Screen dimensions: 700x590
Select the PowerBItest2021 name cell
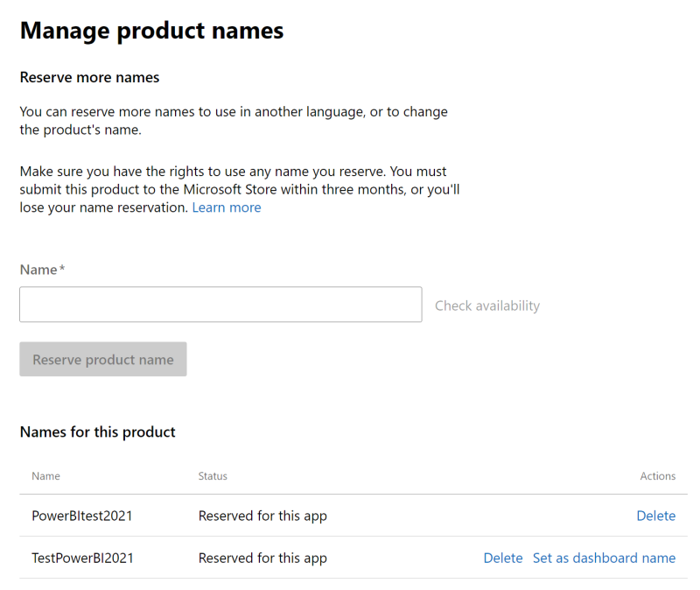pos(82,516)
